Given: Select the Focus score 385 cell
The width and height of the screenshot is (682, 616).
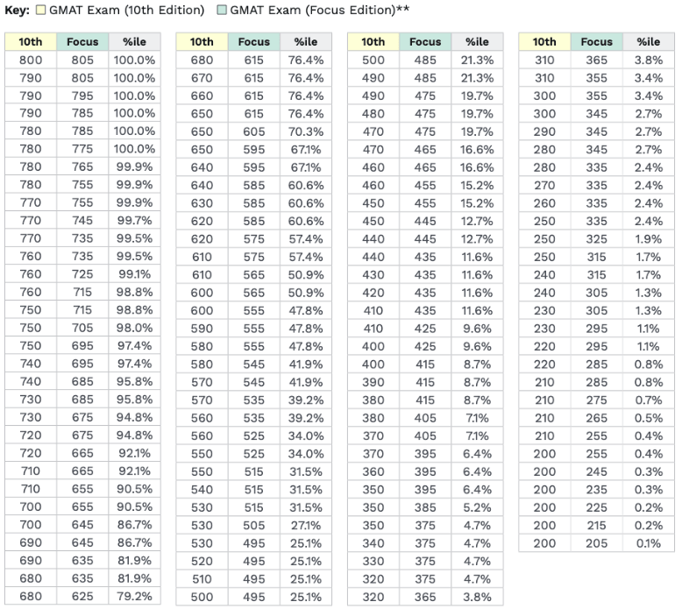Looking at the screenshot, I should 425,506.
